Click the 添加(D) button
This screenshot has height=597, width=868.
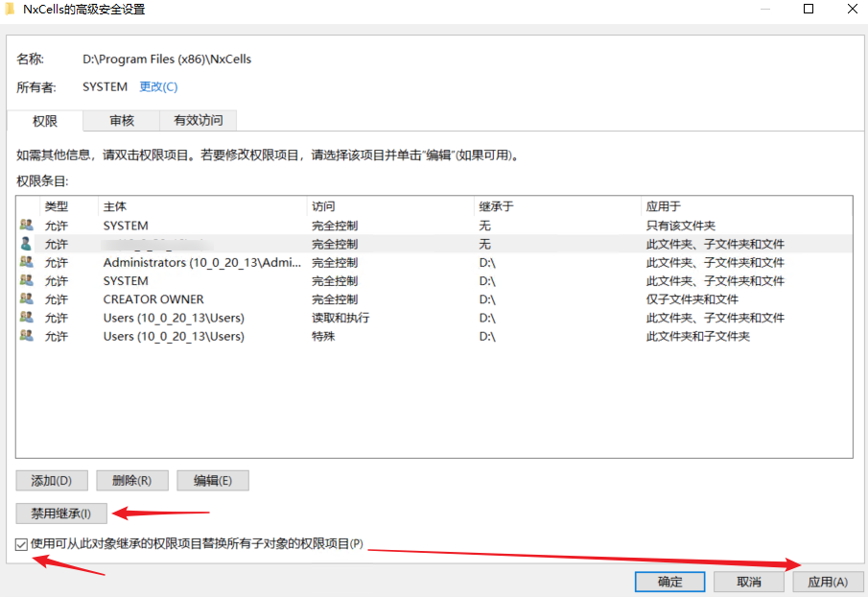pos(52,481)
